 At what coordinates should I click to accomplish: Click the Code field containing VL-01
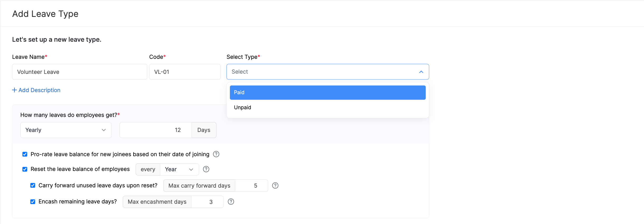(x=185, y=72)
